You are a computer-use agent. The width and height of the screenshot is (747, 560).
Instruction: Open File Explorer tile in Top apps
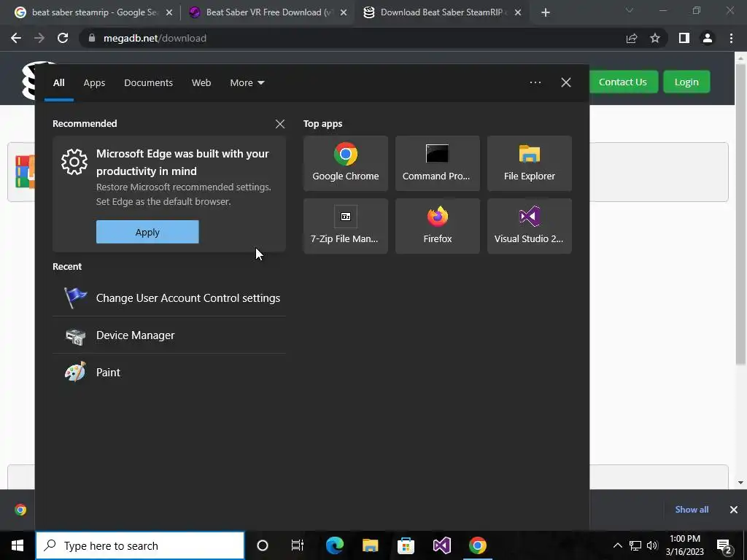(x=530, y=163)
